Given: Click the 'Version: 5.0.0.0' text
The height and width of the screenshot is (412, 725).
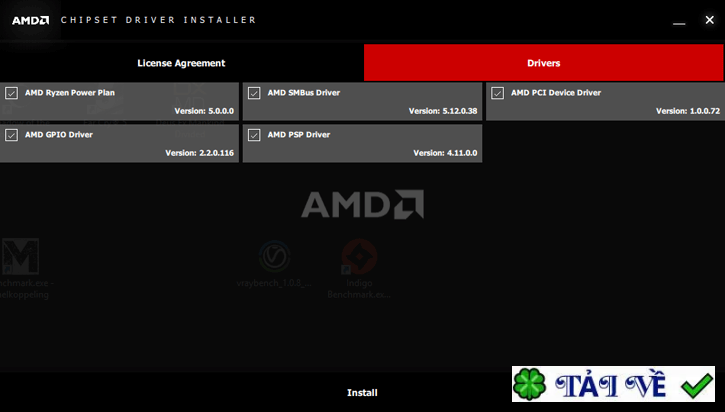Looking at the screenshot, I should tap(204, 111).
